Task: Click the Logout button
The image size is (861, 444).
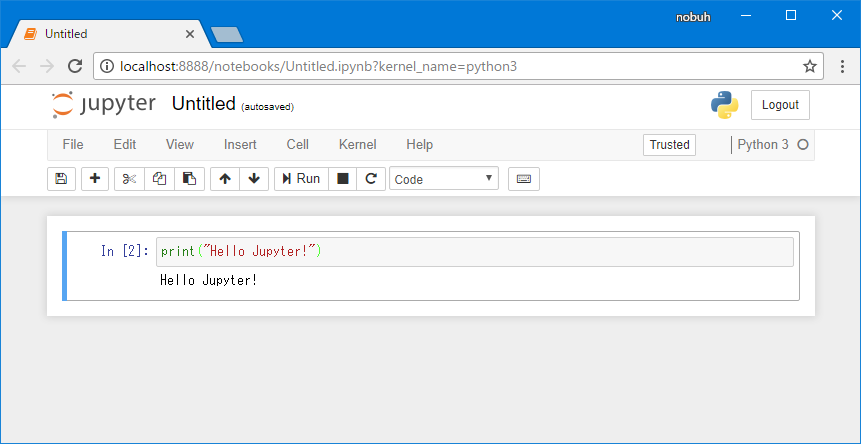Action: (780, 105)
